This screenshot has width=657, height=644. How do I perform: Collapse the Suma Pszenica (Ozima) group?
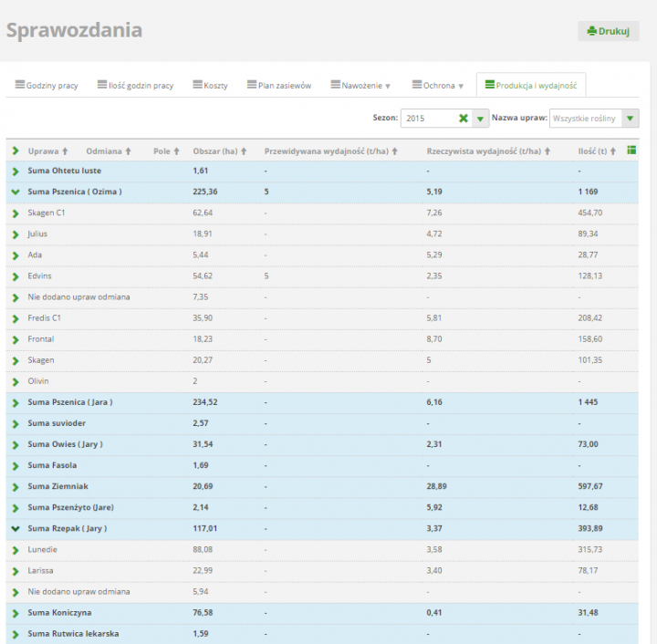click(16, 192)
